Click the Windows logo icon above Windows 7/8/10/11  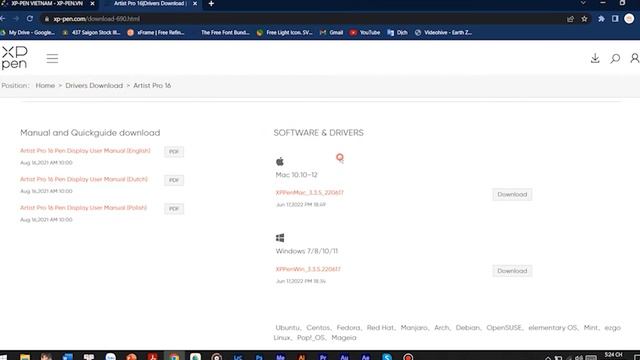coord(280,238)
